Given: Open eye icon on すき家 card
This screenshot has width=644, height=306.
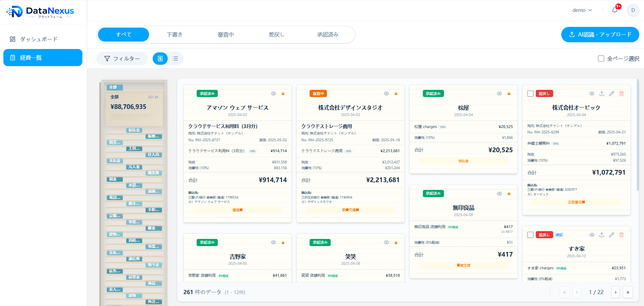Looking at the screenshot, I should pyautogui.click(x=592, y=235).
